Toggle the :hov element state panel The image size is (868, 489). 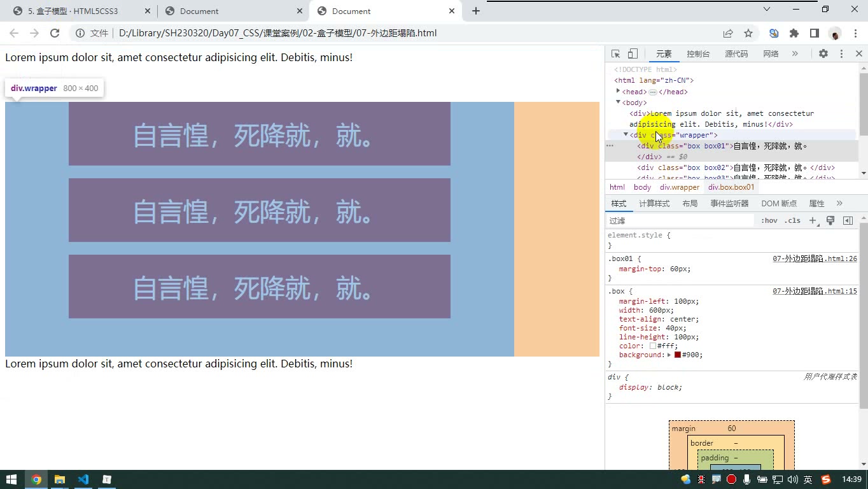click(769, 220)
